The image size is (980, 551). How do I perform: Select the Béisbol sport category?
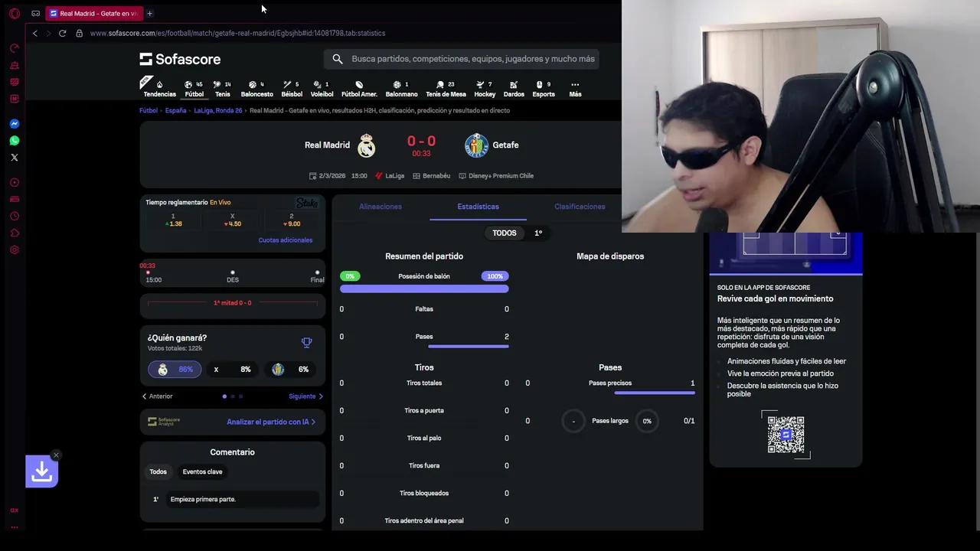[x=292, y=89]
